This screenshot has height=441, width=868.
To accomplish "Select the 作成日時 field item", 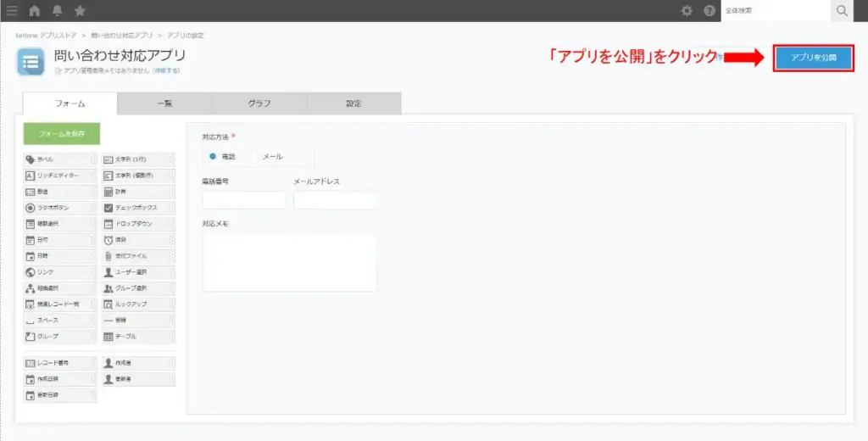I will point(60,379).
